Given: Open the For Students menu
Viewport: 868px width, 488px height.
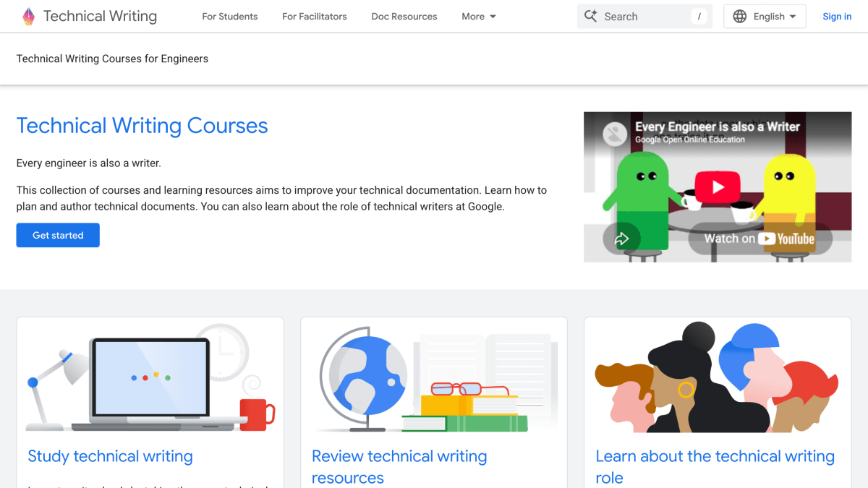Looking at the screenshot, I should 229,16.
